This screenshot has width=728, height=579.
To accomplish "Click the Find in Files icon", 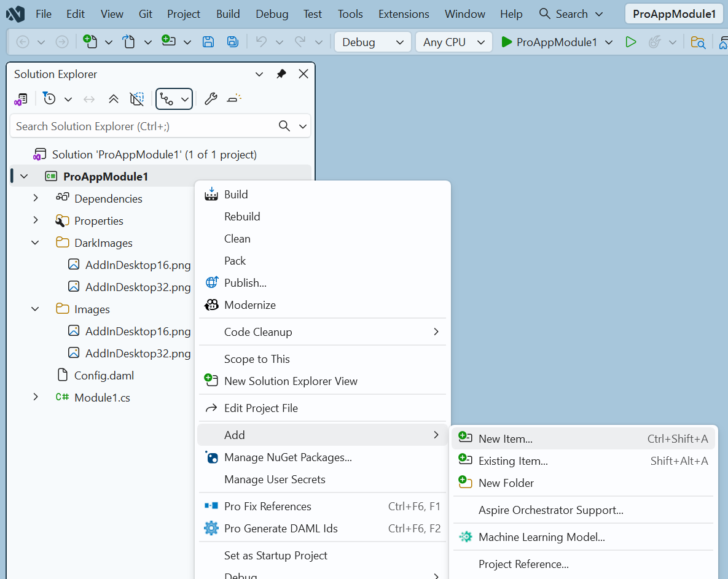I will click(698, 42).
